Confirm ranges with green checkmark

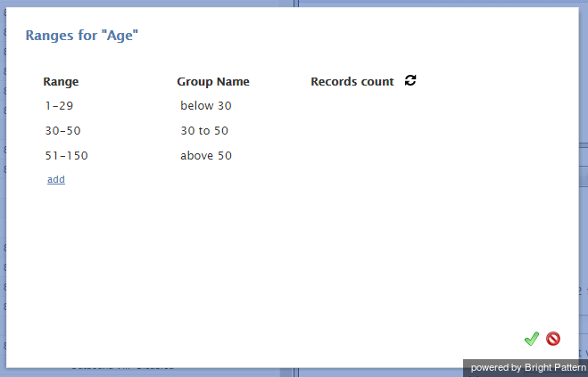[x=532, y=339]
